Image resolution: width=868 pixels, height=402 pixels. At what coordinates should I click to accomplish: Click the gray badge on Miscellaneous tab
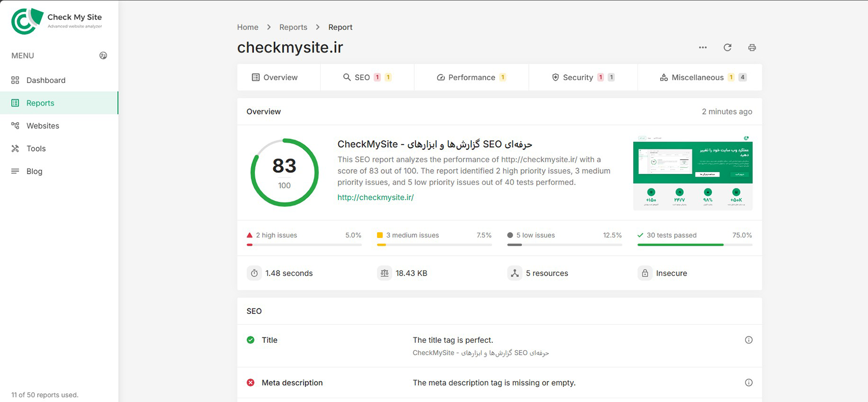[x=743, y=77]
